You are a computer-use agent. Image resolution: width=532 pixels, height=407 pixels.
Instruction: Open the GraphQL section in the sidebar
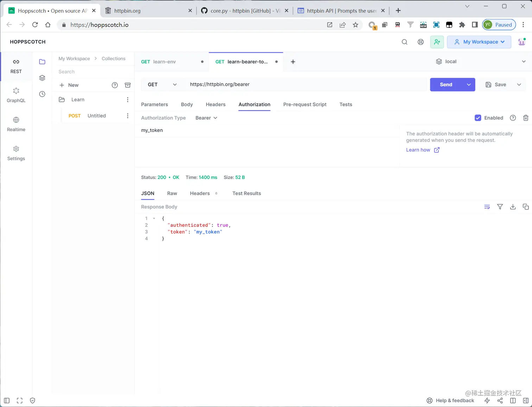click(x=16, y=95)
